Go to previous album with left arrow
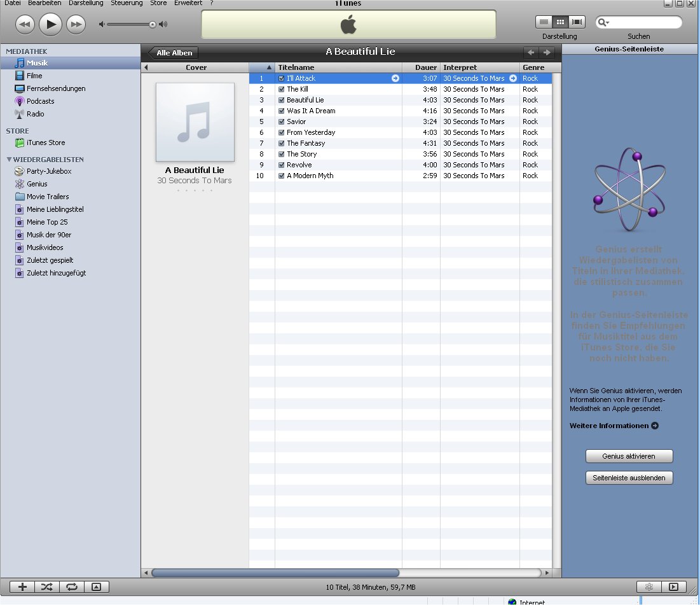The height and width of the screenshot is (605, 700). click(531, 52)
